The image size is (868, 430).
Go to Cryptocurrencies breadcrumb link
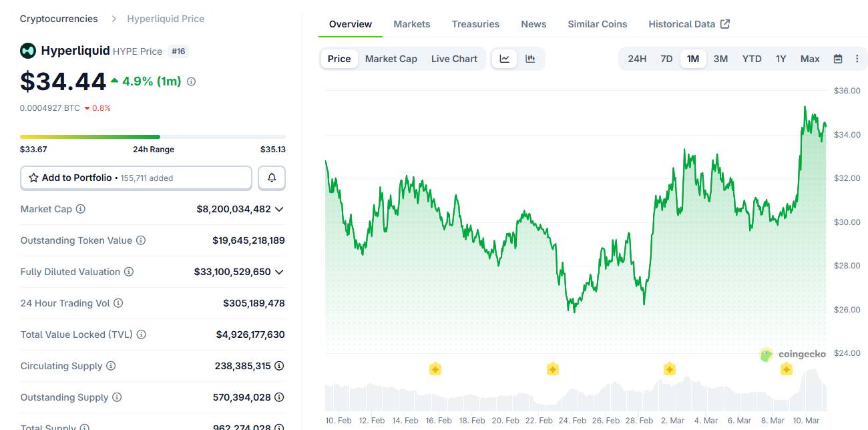click(x=59, y=19)
